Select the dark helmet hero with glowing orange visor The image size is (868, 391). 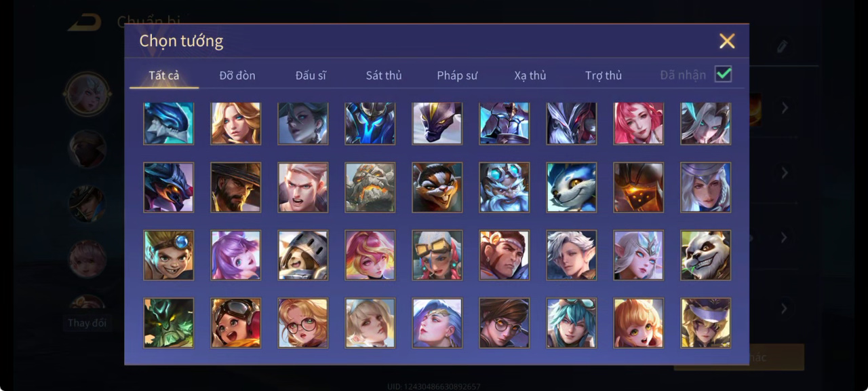pyautogui.click(x=639, y=187)
